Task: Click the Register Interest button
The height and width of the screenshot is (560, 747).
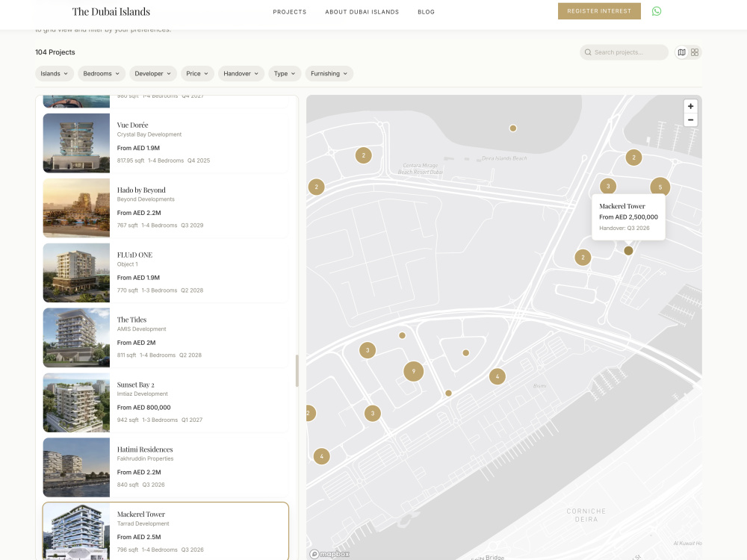Action: tap(599, 11)
